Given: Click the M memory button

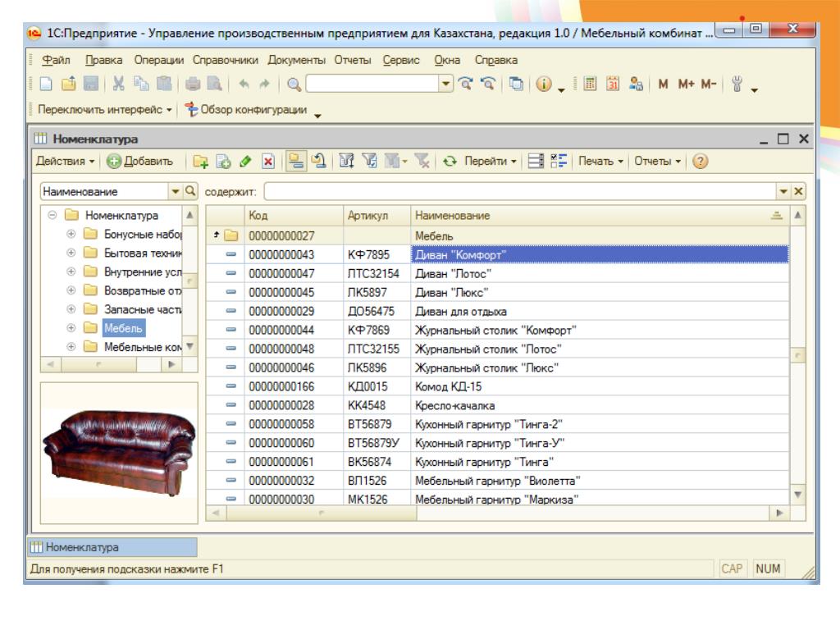Looking at the screenshot, I should coord(663,84).
